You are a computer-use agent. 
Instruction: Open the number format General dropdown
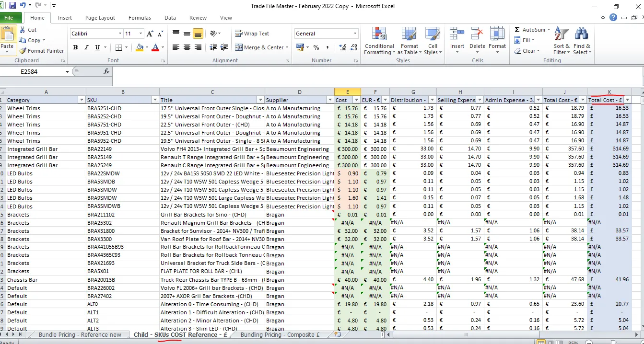click(355, 34)
